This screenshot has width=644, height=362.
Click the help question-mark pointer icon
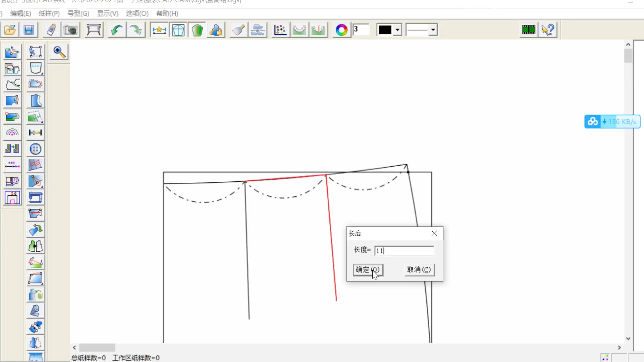click(x=548, y=30)
